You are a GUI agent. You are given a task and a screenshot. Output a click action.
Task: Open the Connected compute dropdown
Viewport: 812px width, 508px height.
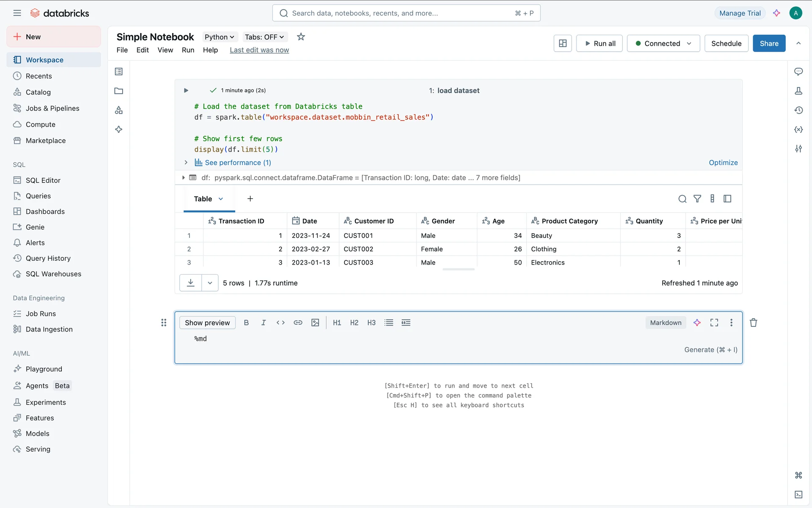(x=663, y=43)
